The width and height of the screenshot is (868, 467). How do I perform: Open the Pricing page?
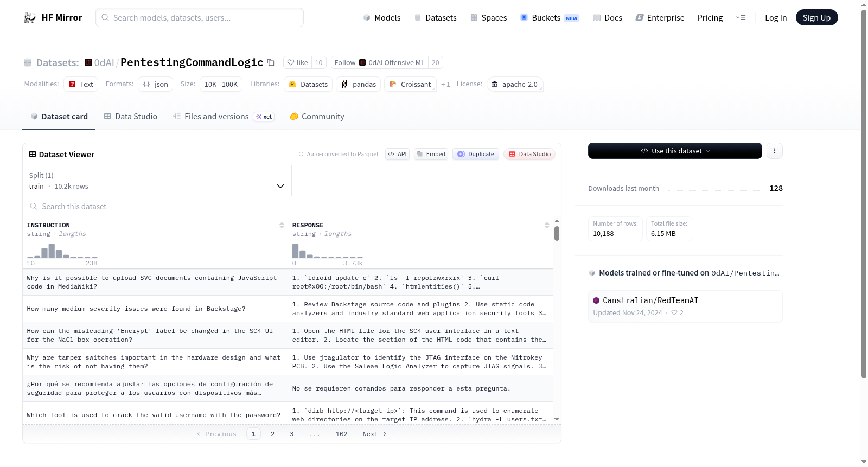[710, 17]
